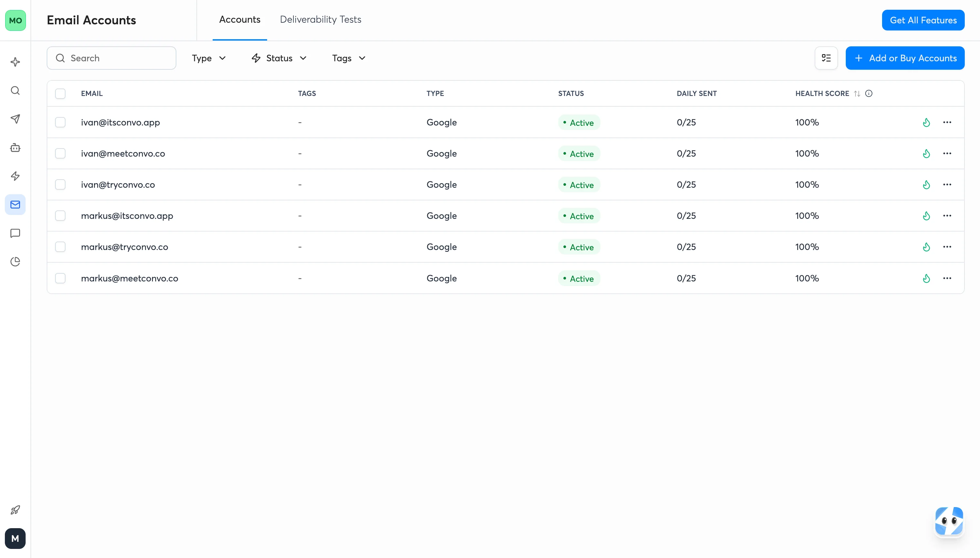
Task: Open the pie chart analytics icon
Action: coord(15,262)
